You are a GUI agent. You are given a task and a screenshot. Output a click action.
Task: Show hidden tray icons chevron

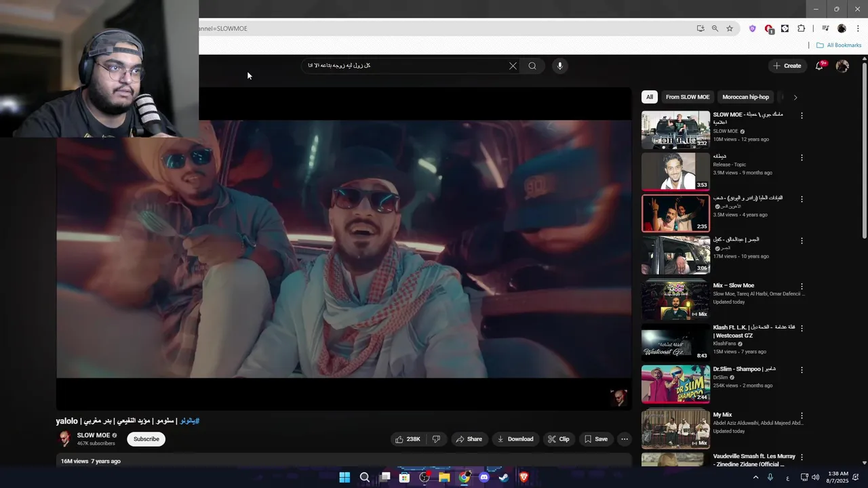pos(755,477)
